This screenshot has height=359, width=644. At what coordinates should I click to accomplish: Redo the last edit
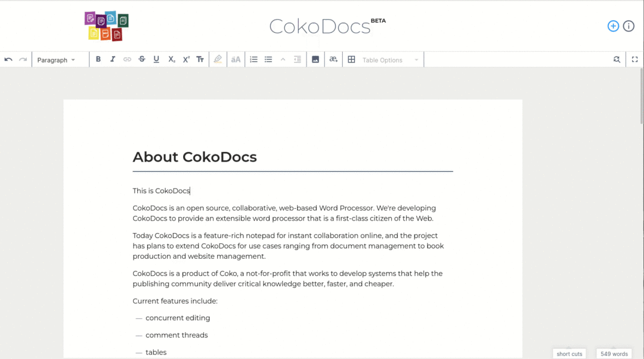click(x=23, y=59)
